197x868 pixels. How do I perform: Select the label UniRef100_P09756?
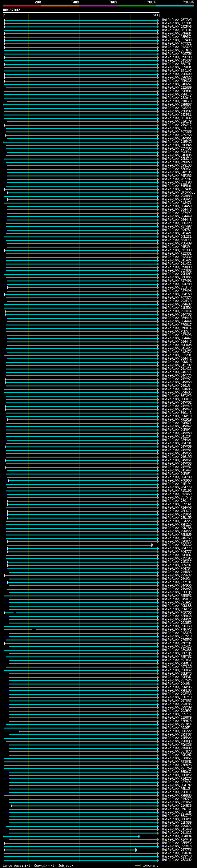click(x=176, y=54)
